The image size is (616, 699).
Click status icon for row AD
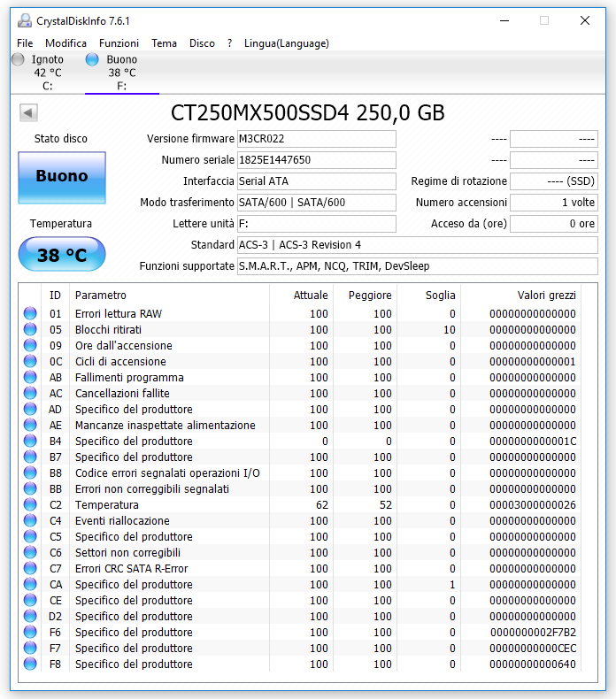pyautogui.click(x=30, y=410)
